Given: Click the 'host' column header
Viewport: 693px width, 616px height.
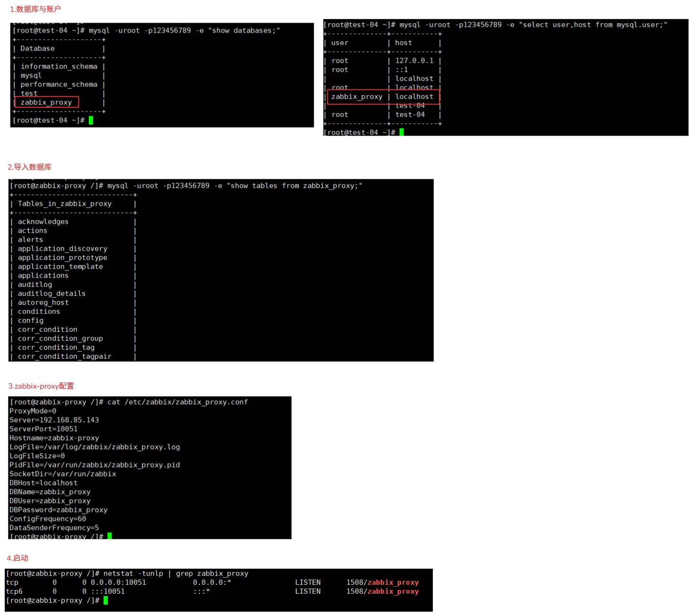Looking at the screenshot, I should [x=404, y=43].
